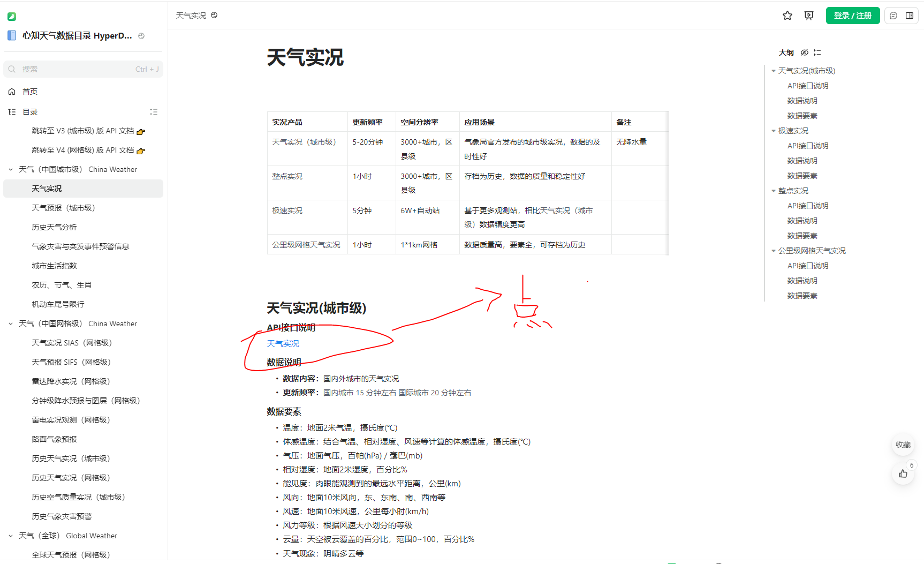This screenshot has height=564, width=924.
Task: Click the side panel layout icon
Action: click(x=910, y=16)
